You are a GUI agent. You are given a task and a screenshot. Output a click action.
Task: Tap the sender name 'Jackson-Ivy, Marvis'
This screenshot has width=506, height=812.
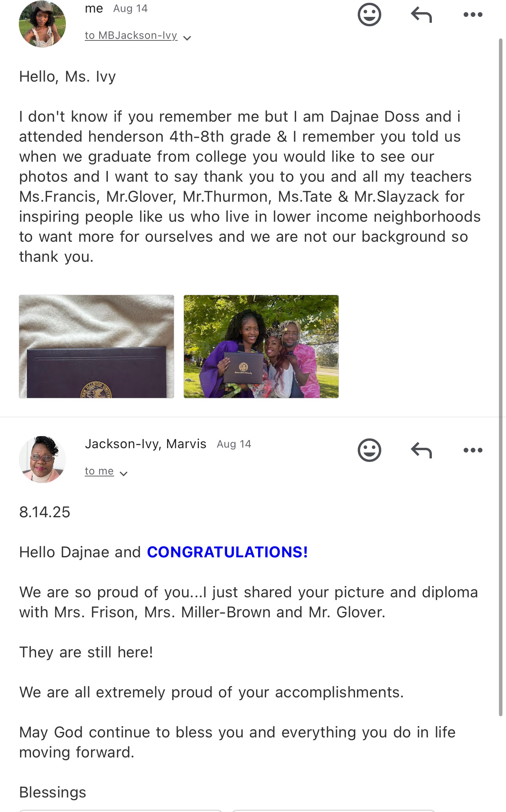click(146, 444)
